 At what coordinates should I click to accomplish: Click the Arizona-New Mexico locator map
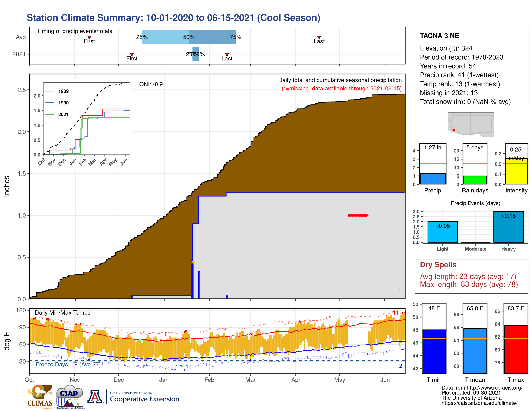(x=471, y=124)
